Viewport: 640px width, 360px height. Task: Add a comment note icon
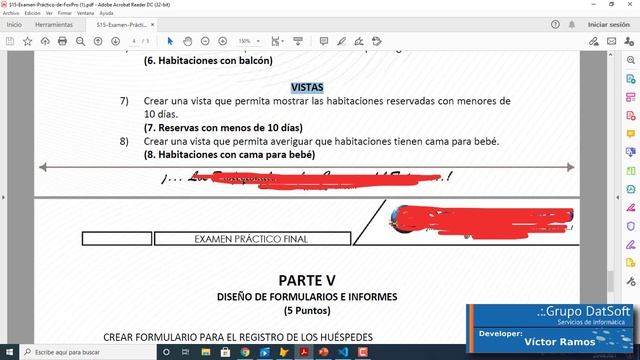coord(324,41)
